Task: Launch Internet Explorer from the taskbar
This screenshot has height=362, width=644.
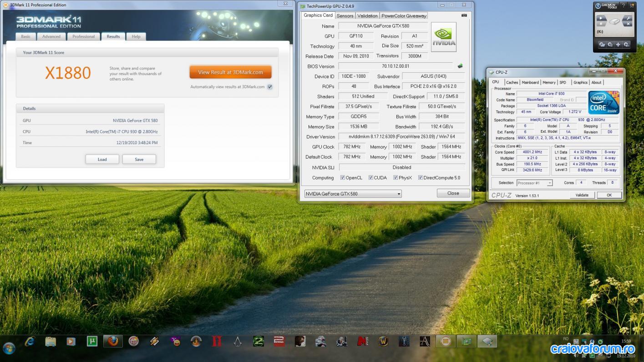Action: click(x=30, y=341)
